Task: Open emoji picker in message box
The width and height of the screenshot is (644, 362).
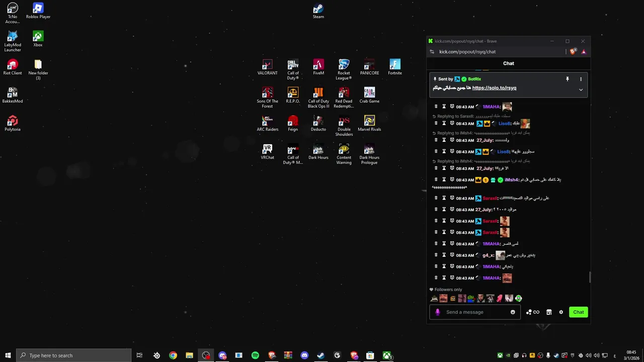Action: [x=513, y=312]
